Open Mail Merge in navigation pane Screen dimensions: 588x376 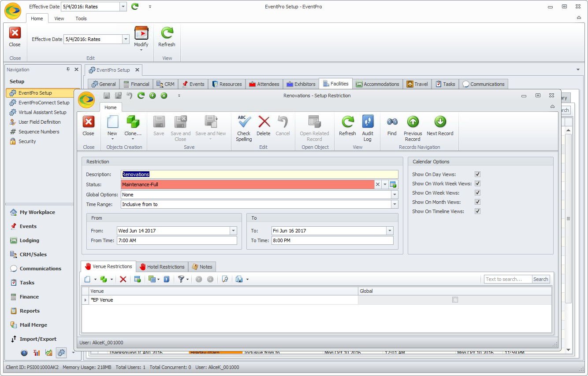click(x=33, y=325)
